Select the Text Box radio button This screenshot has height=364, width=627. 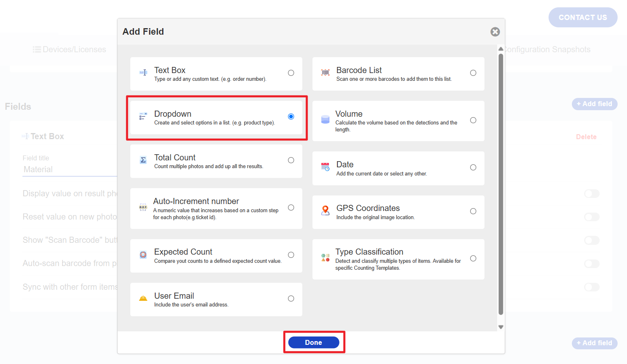[291, 73]
